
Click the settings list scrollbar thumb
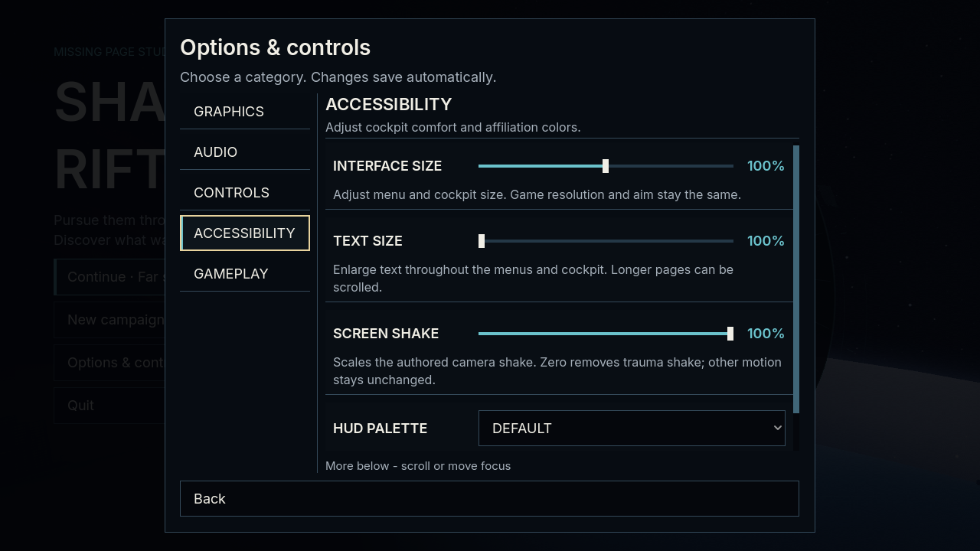click(x=796, y=279)
